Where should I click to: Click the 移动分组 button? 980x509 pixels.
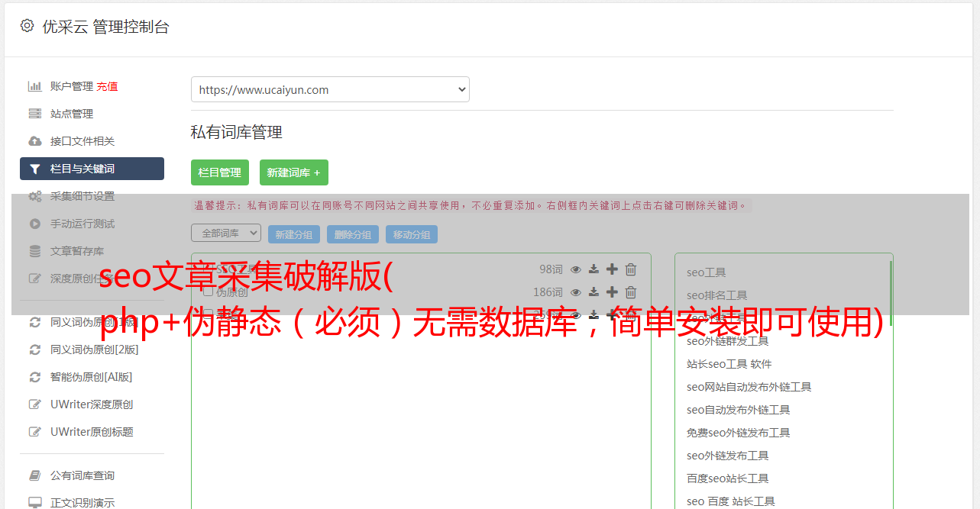point(412,234)
